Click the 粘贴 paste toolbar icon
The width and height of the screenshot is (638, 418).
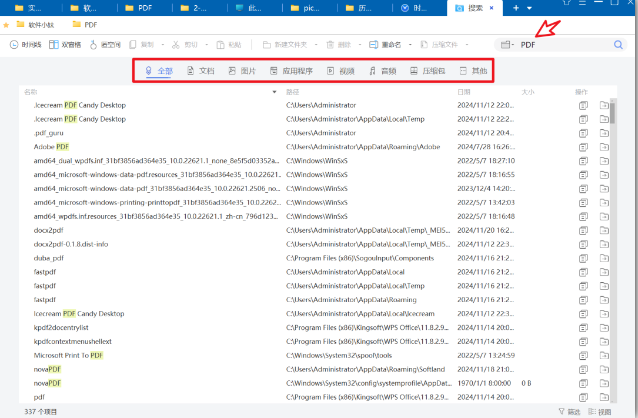[220, 44]
